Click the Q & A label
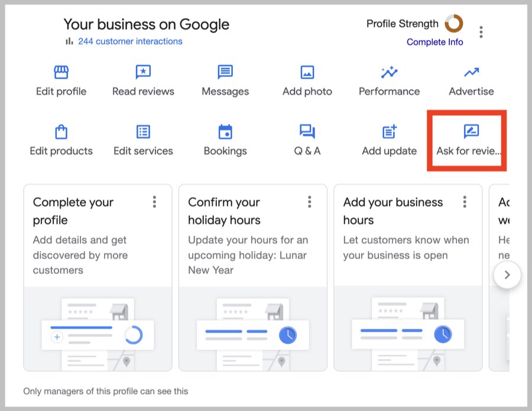The width and height of the screenshot is (532, 411). (307, 151)
